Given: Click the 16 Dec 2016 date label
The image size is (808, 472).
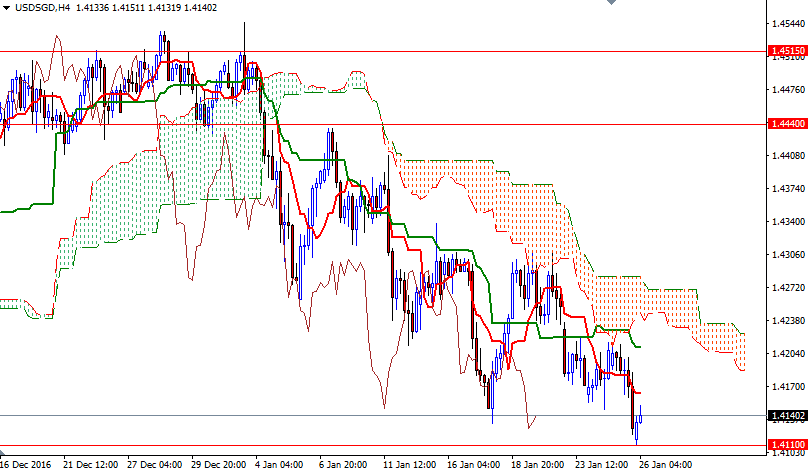Looking at the screenshot, I should pyautogui.click(x=26, y=465).
